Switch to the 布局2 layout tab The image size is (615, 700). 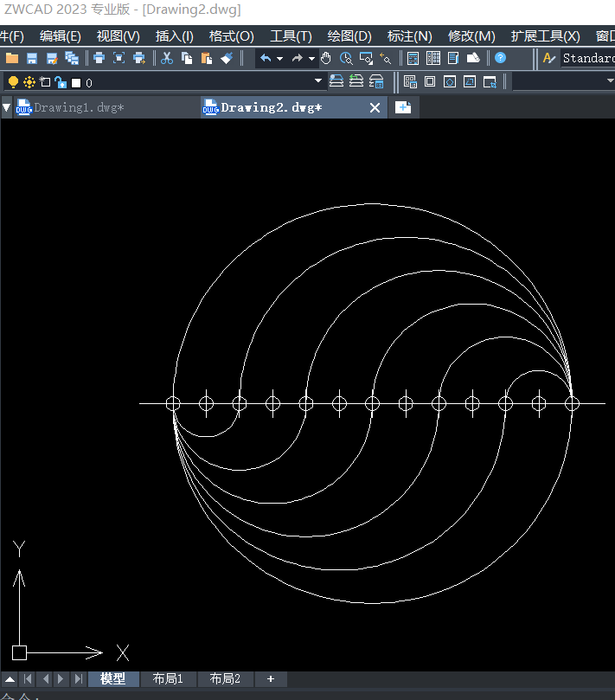[x=225, y=679]
